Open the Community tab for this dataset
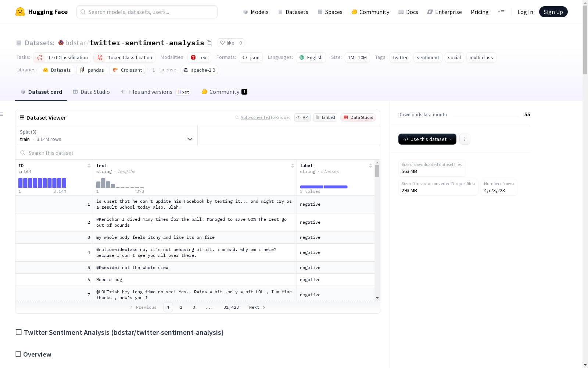This screenshot has width=588, height=368. point(224,92)
